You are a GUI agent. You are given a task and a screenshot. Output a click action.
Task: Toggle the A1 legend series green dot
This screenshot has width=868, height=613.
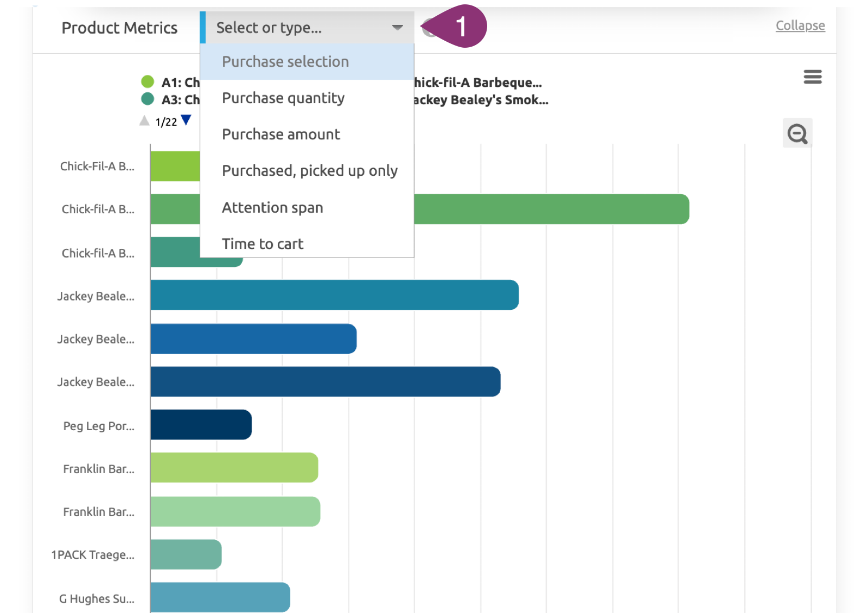[148, 82]
